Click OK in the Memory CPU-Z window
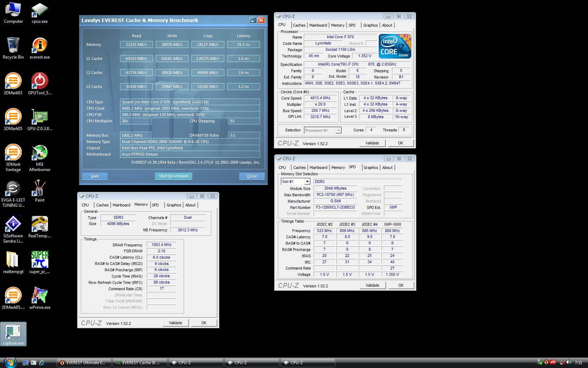The width and height of the screenshot is (588, 368). [x=204, y=323]
